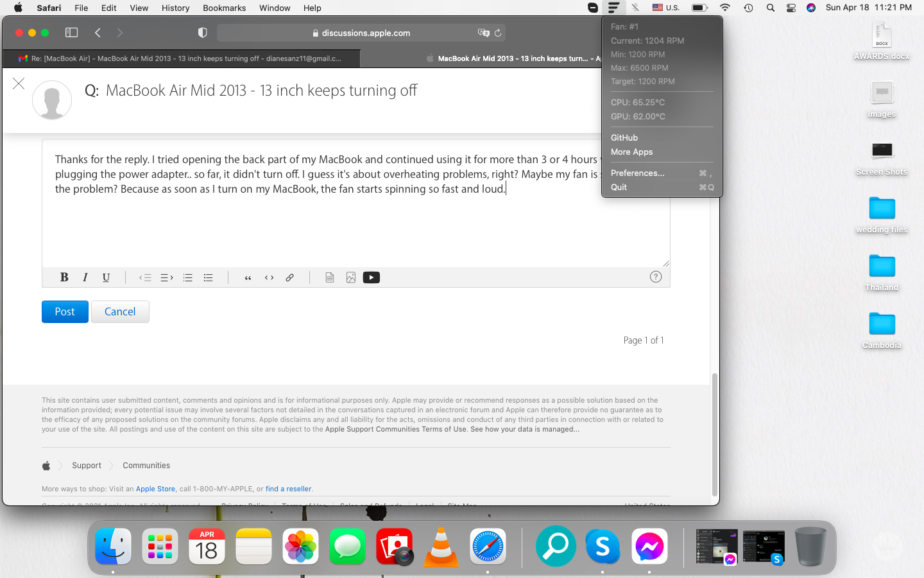Open the Bookmarks menu
The image size is (924, 578).
pos(224,8)
